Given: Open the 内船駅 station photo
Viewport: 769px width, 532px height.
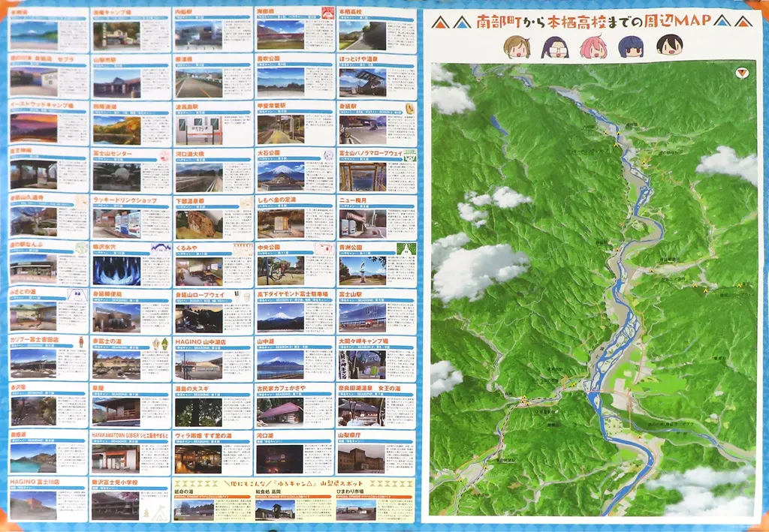Looking at the screenshot, I should tap(198, 35).
